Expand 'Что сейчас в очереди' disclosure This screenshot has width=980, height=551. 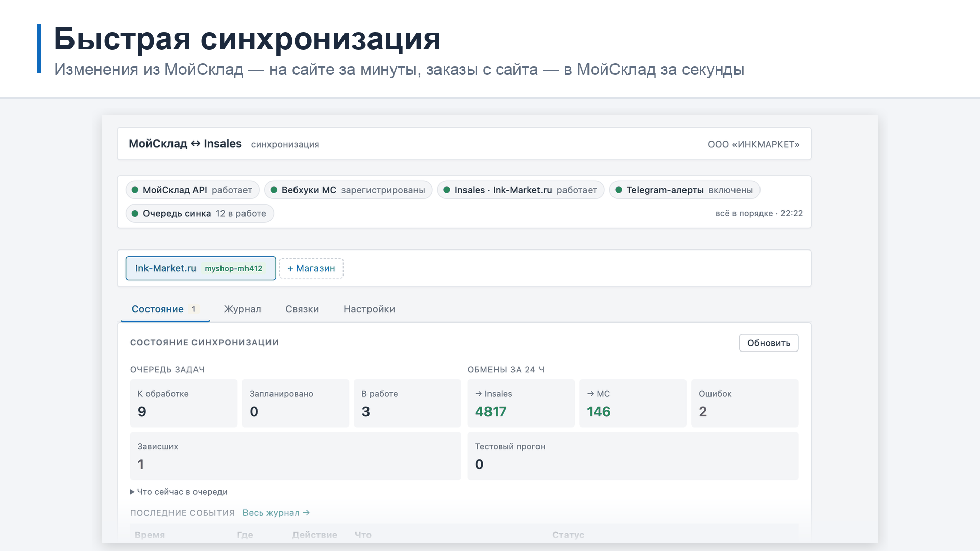click(179, 492)
